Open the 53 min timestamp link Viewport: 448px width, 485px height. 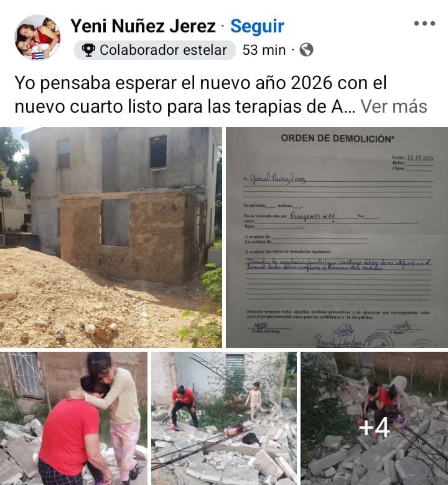264,50
